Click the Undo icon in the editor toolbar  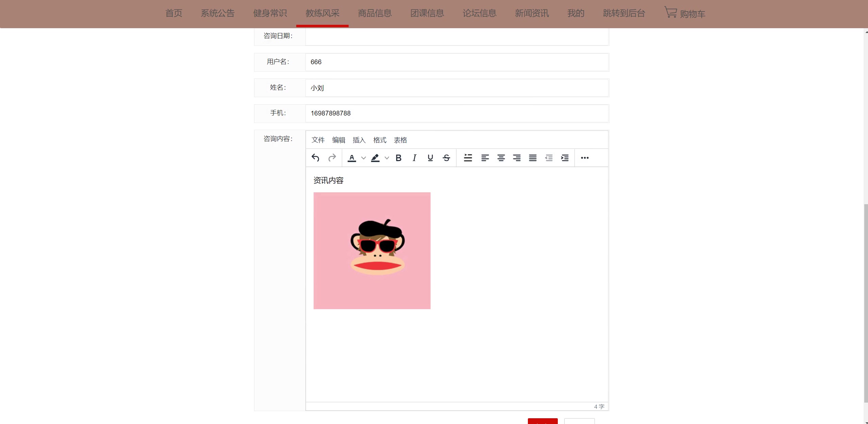click(x=315, y=158)
